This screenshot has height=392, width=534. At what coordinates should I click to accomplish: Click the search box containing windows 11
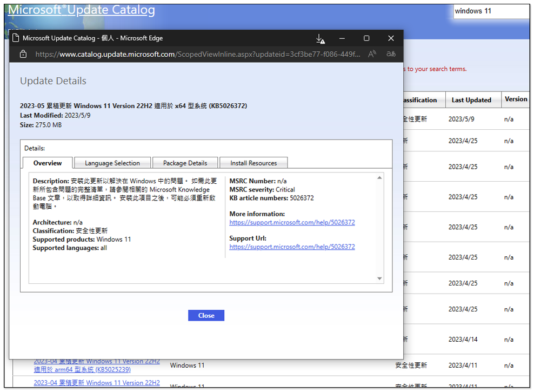(491, 11)
